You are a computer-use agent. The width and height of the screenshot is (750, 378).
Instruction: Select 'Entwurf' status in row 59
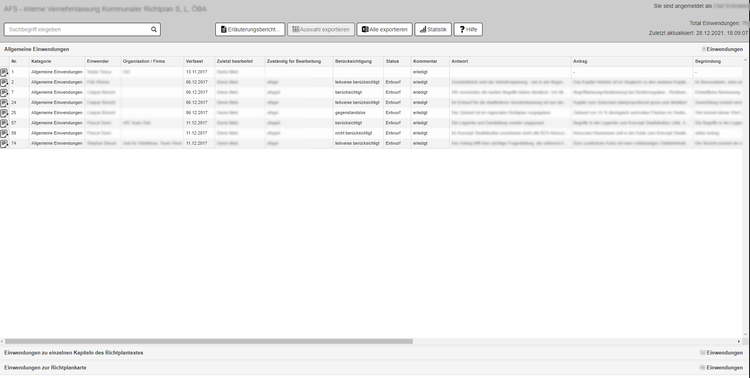click(393, 133)
